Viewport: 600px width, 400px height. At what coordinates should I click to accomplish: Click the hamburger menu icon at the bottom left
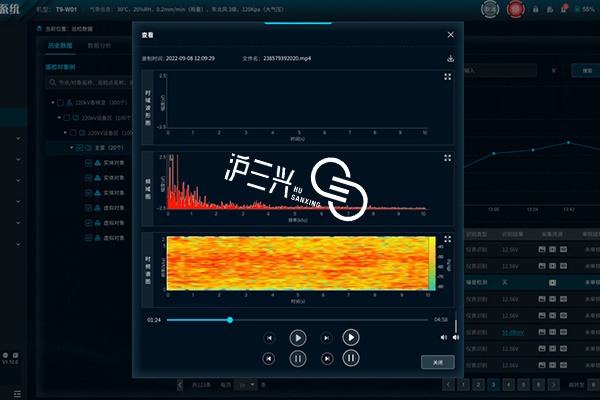[17, 394]
